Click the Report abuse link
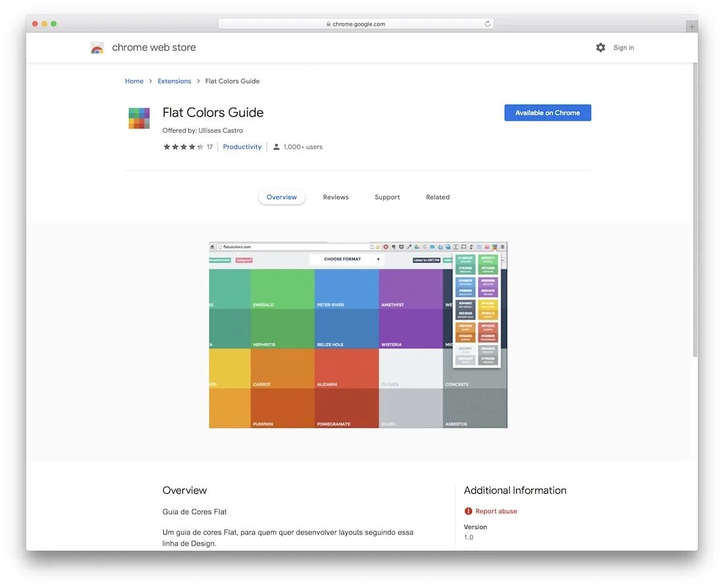724x588 pixels. click(x=496, y=511)
